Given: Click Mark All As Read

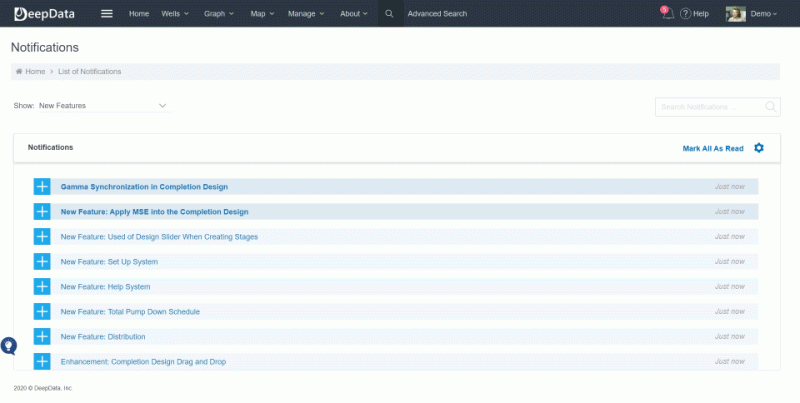Looking at the screenshot, I should point(713,148).
